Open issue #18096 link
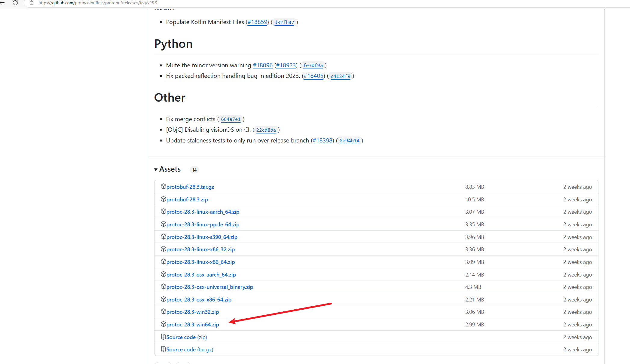This screenshot has width=630, height=364. [263, 65]
